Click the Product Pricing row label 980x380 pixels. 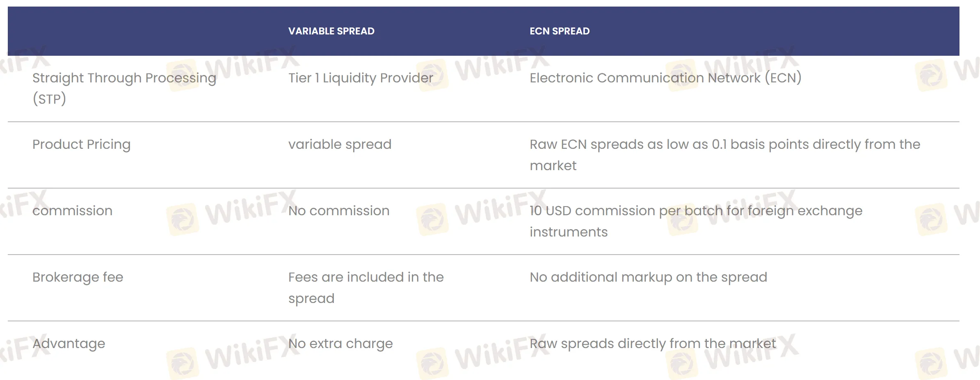(x=81, y=144)
